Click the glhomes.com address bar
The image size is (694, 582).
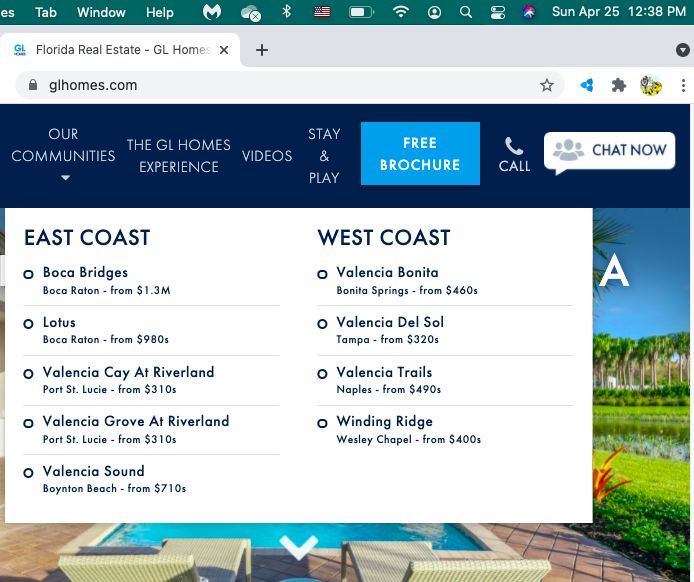tap(280, 85)
